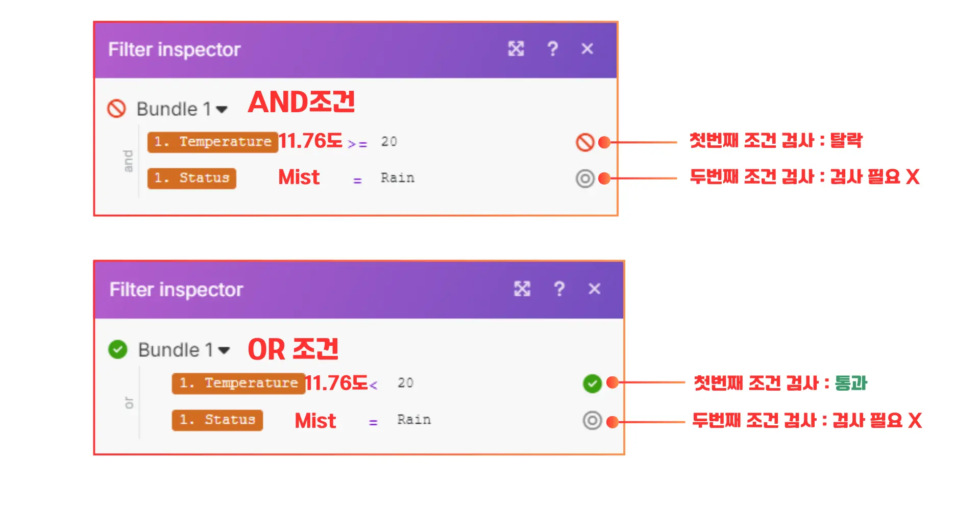This screenshot has width=980, height=512.
Task: Select the Temperature tag in the OR filter
Action: 238,383
